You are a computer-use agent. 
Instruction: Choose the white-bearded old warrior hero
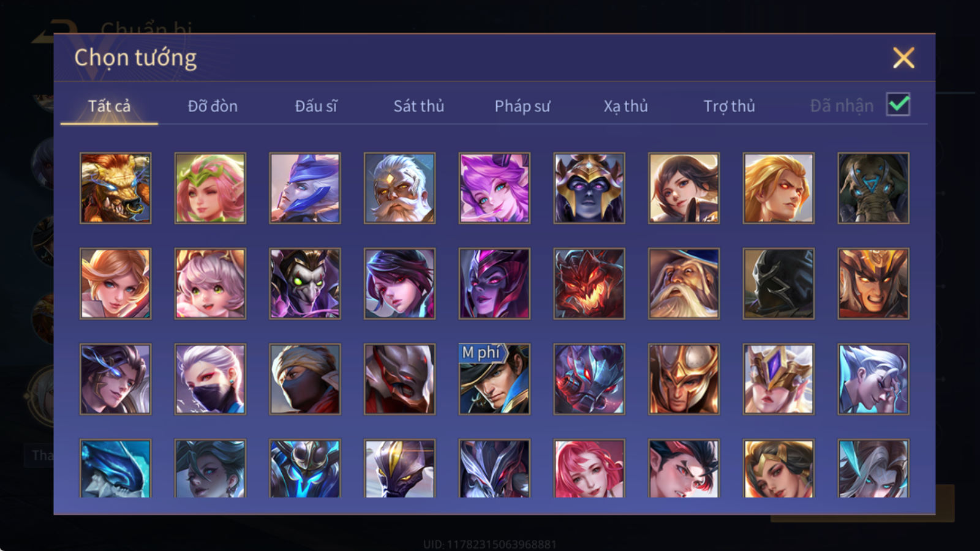click(x=399, y=188)
